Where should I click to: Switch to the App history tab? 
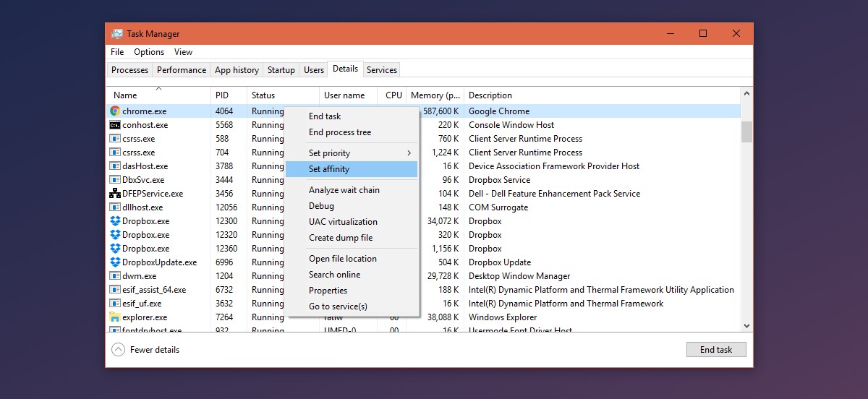(x=237, y=70)
